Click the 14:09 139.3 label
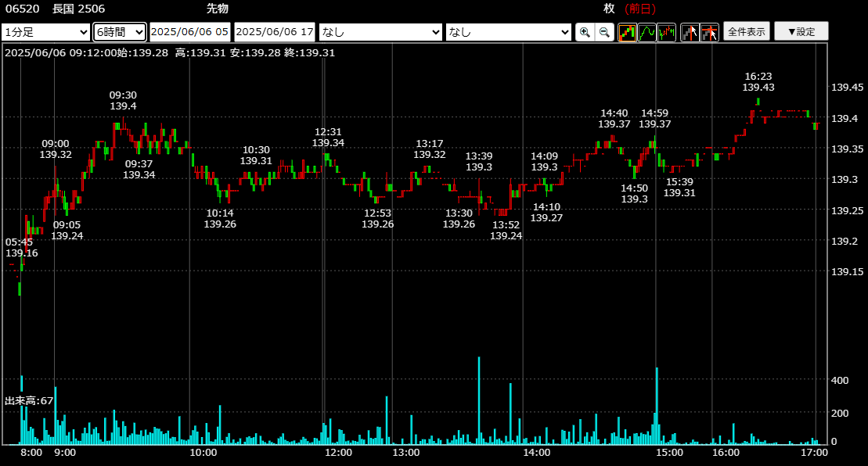Image resolution: width=868 pixels, height=466 pixels. (x=545, y=161)
